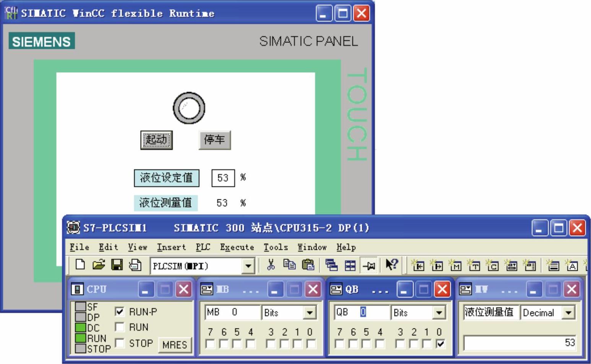Click the Save diskette toolbar icon
Screen dimensions: 591x364
[x=117, y=265]
